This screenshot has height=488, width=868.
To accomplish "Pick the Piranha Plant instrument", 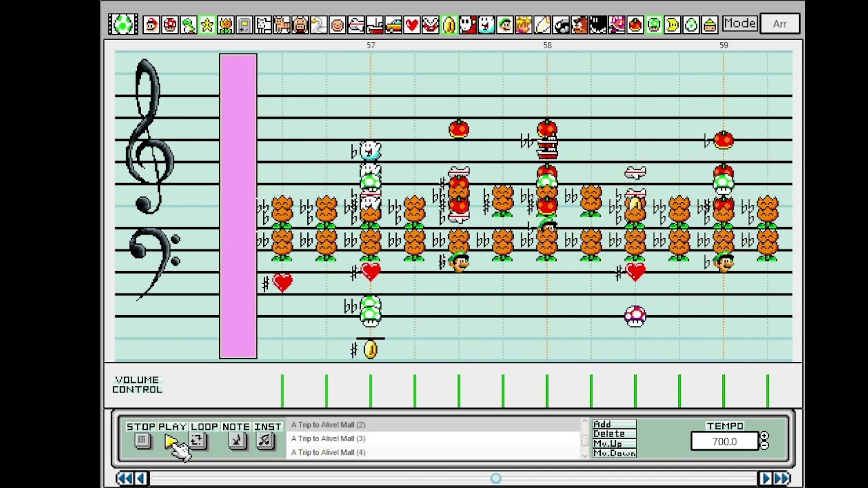I will pyautogui.click(x=430, y=25).
